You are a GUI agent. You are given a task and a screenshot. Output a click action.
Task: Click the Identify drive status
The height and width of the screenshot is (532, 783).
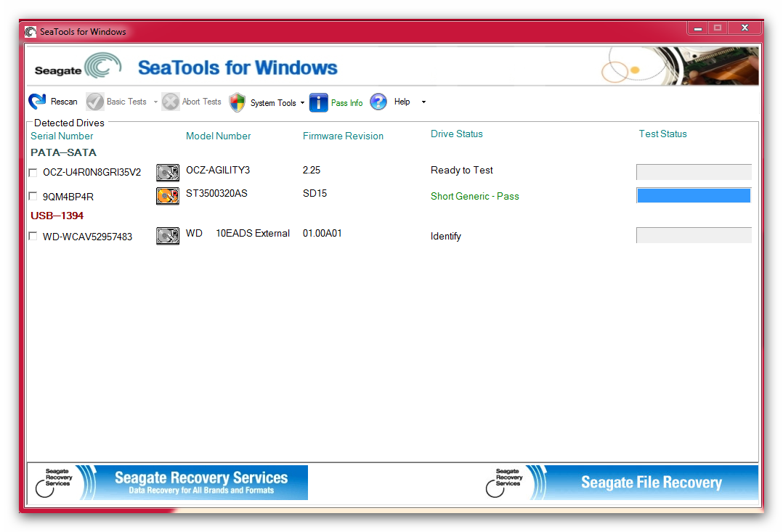(x=445, y=236)
